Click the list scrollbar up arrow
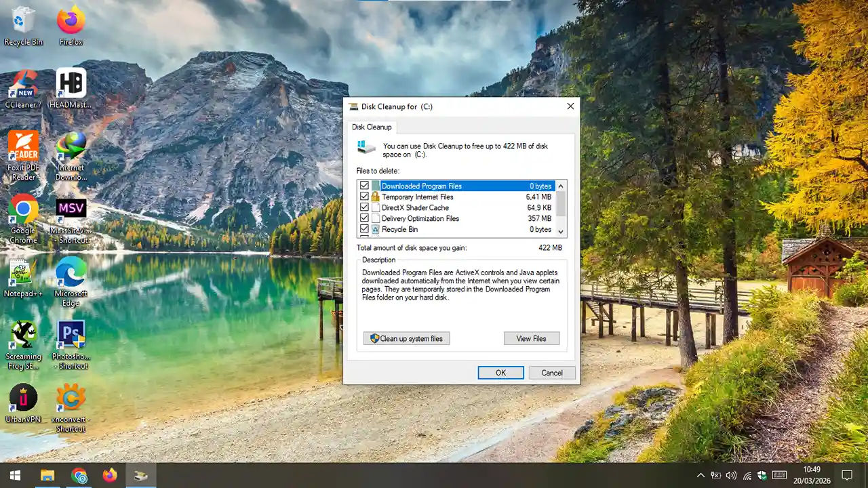The width and height of the screenshot is (868, 488). (560, 186)
